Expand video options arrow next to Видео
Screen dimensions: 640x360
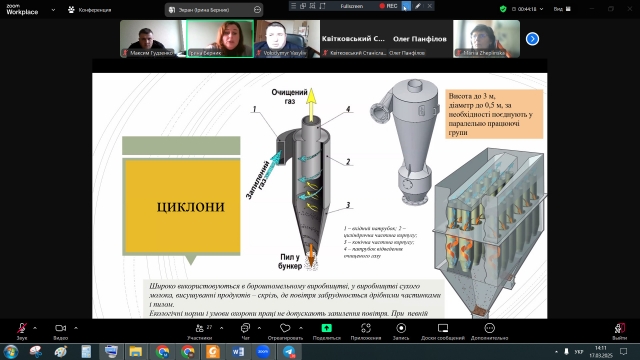coord(76,328)
